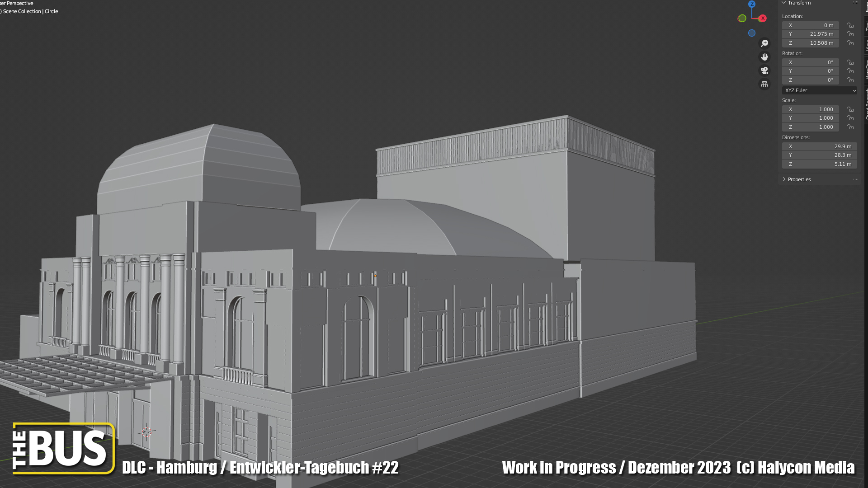Expand the Properties panel
868x488 pixels.
click(799, 179)
